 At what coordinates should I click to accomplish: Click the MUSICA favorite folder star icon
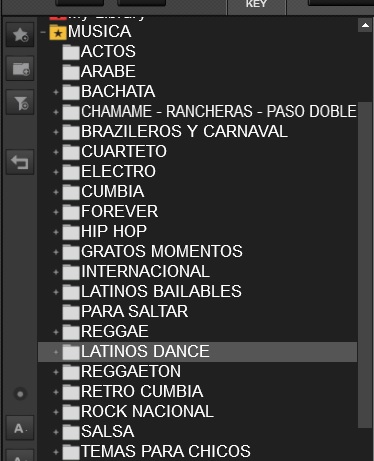[58, 32]
